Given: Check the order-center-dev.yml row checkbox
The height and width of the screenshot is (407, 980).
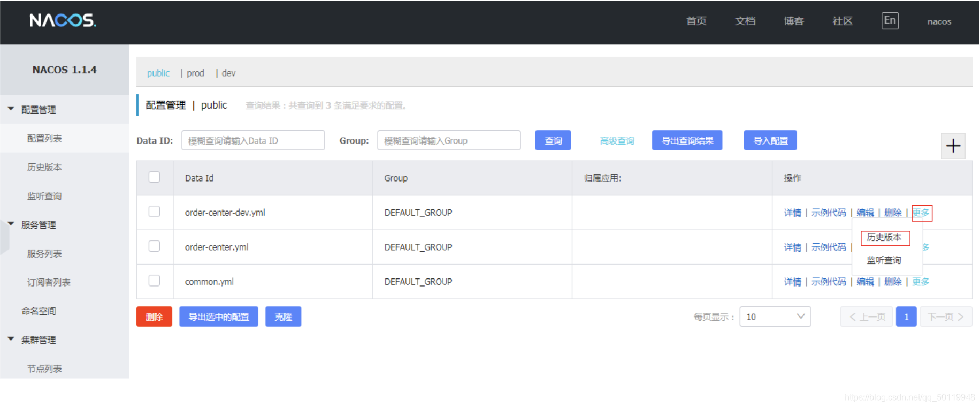Looking at the screenshot, I should 155,212.
